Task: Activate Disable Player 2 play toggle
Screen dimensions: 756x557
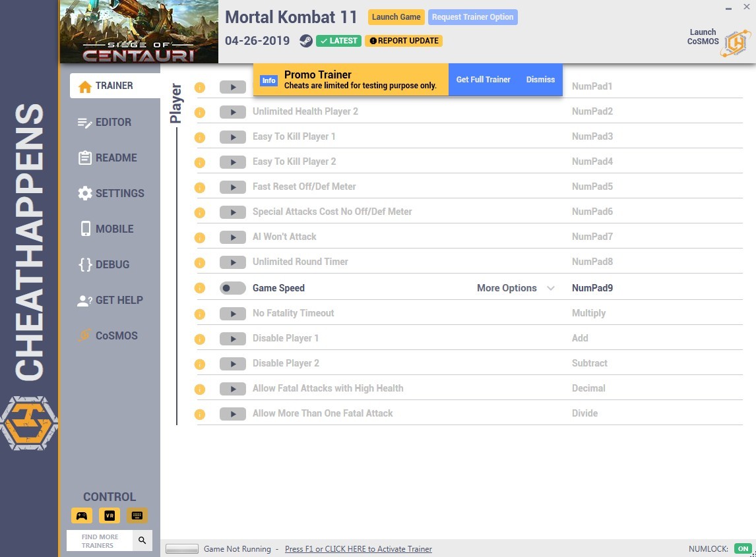Action: tap(232, 365)
